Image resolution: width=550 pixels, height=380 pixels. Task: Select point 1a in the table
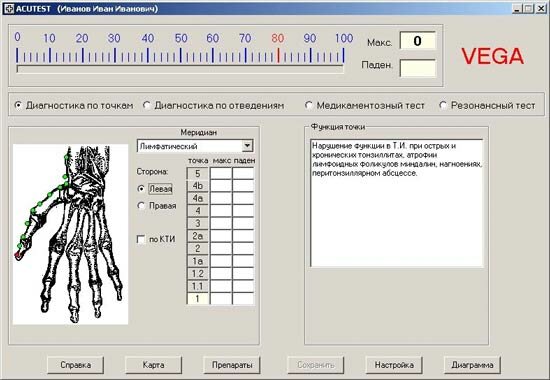click(x=197, y=261)
